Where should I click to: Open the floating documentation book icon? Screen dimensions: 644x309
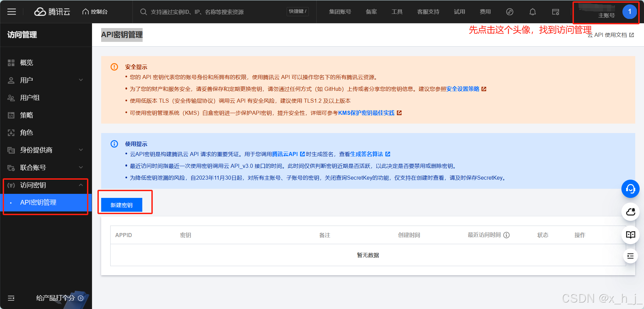click(631, 235)
